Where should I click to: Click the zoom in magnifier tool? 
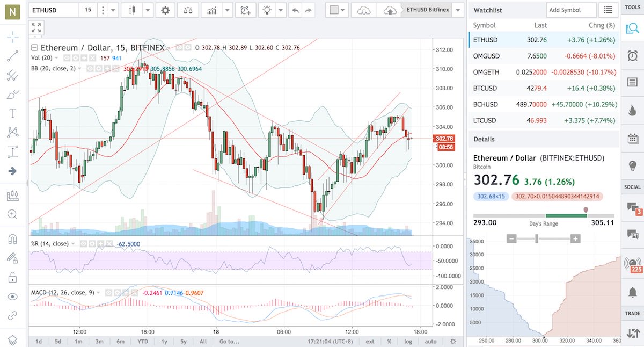click(13, 214)
